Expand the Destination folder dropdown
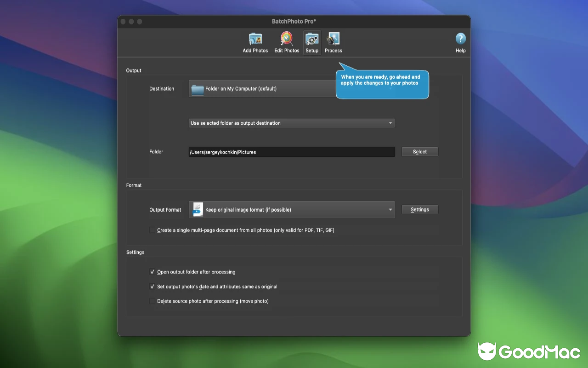Image resolution: width=588 pixels, height=368 pixels. tap(276, 88)
